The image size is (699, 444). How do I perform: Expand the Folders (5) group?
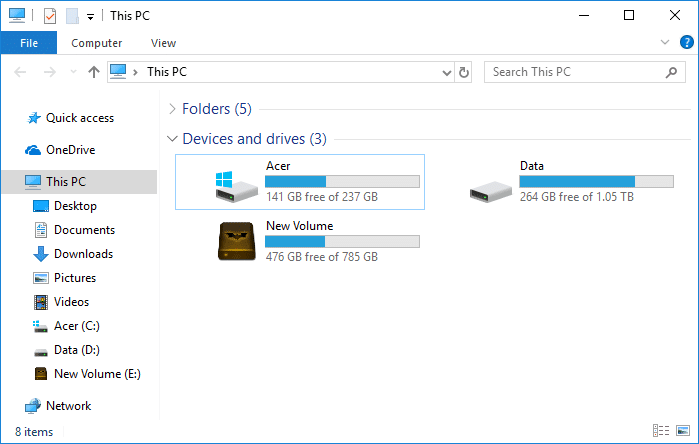click(x=173, y=109)
